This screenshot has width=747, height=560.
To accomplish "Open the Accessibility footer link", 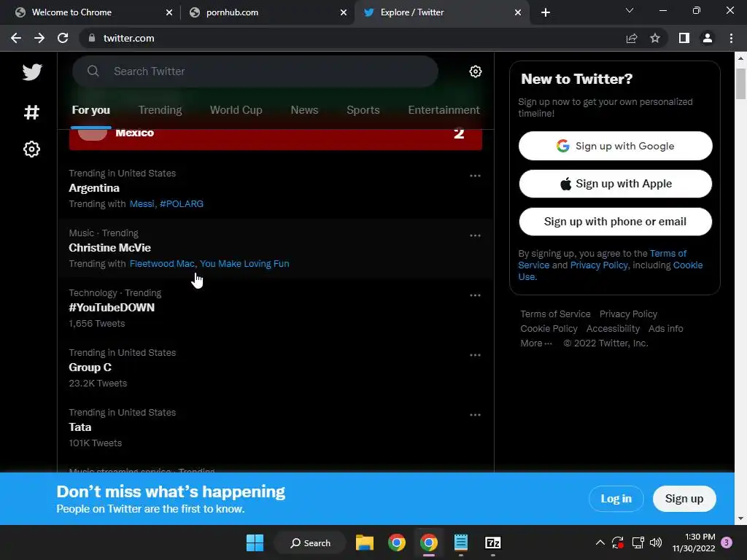I will tap(613, 329).
